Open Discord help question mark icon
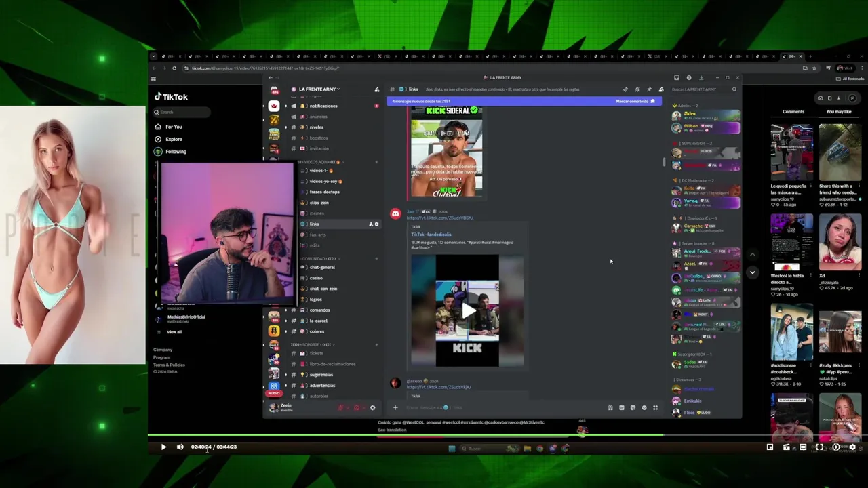This screenshot has width=868, height=488. 689,78
